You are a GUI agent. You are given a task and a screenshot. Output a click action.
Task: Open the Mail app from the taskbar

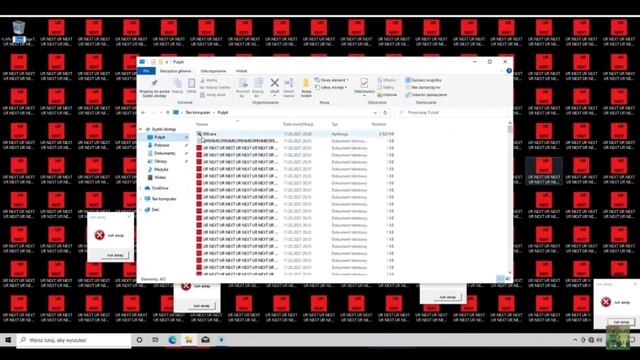[x=205, y=340]
